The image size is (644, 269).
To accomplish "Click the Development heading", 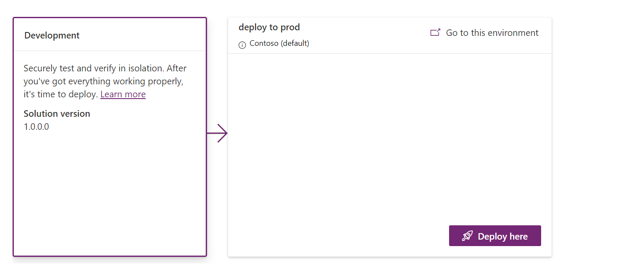I will tap(52, 35).
